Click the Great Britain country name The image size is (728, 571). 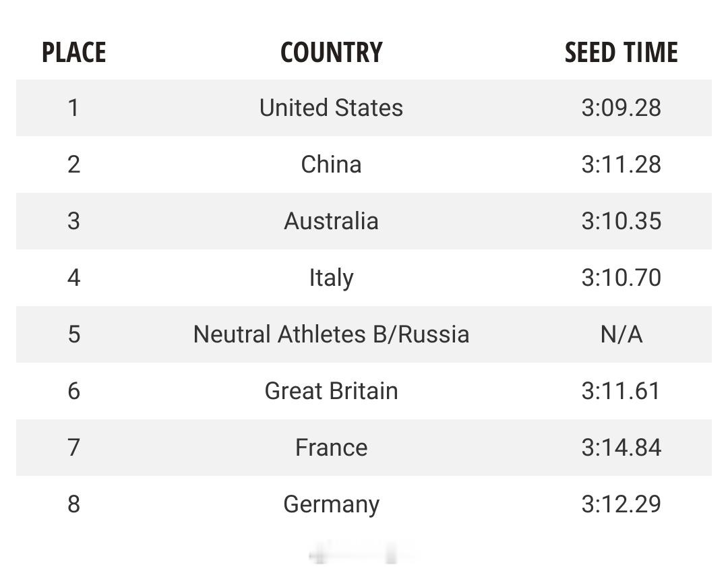331,391
